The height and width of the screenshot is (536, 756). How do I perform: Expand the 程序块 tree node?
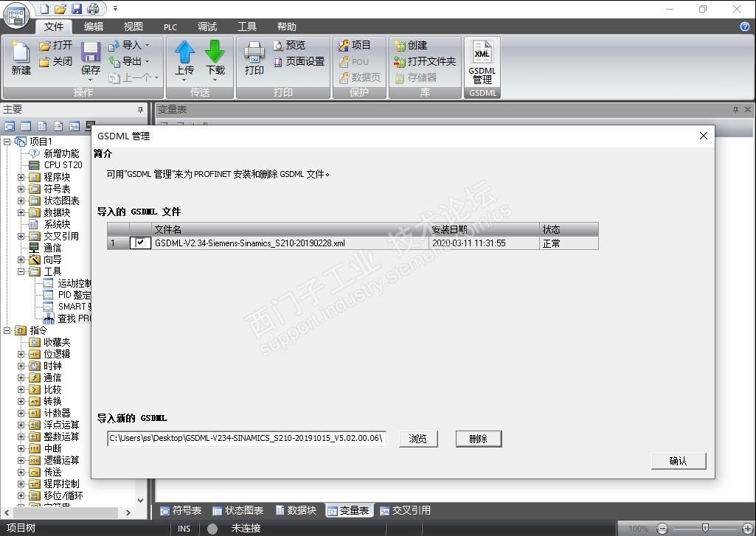tap(21, 177)
